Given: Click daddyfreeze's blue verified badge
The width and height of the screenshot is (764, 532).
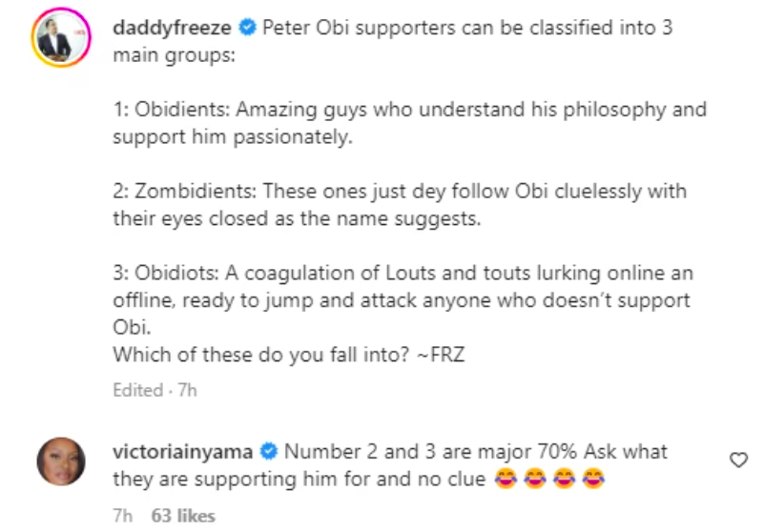Looking at the screenshot, I should [246, 29].
